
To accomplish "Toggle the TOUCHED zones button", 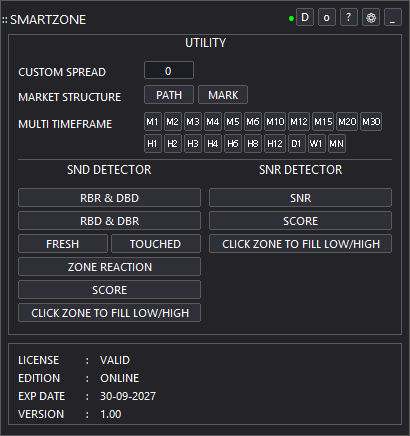I will pyautogui.click(x=156, y=244).
